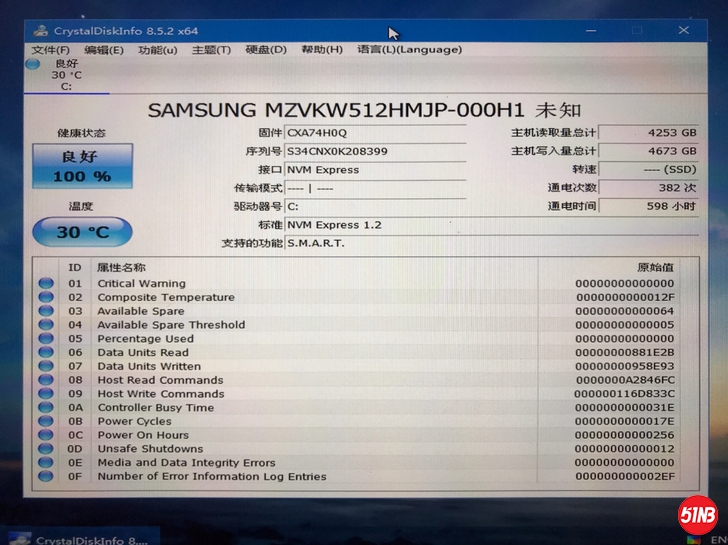This screenshot has height=545, width=728.
Task: Click the status orb beside Percentage Used
Action: click(46, 339)
